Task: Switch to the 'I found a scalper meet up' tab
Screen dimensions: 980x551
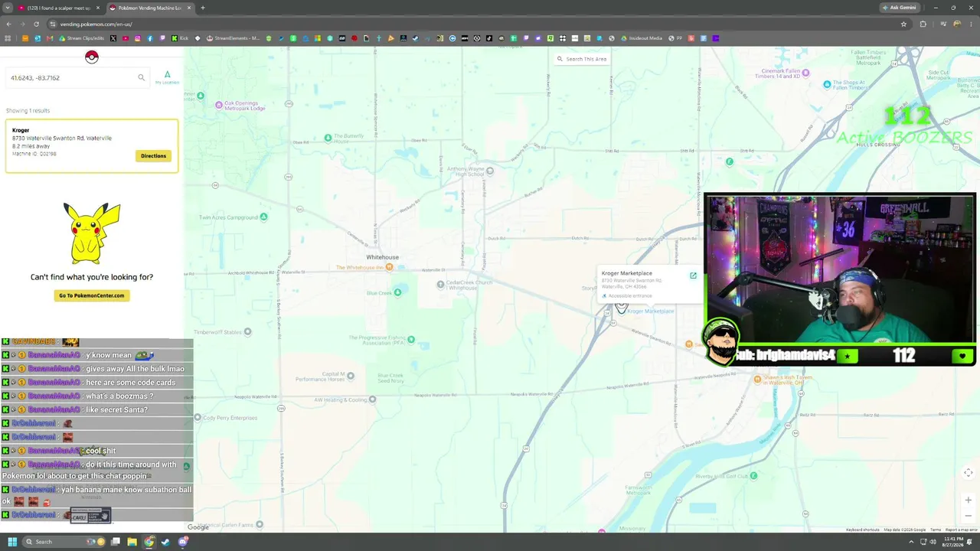Action: click(x=59, y=8)
